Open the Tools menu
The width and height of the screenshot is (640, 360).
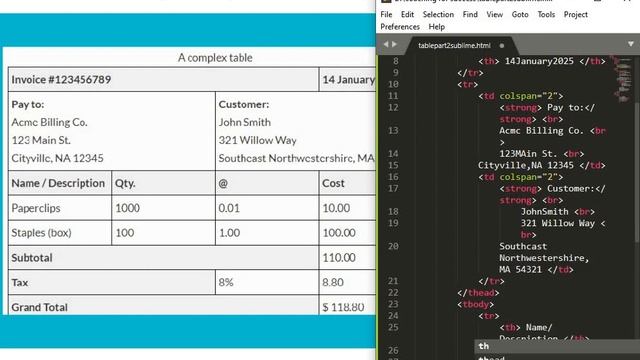(x=546, y=14)
